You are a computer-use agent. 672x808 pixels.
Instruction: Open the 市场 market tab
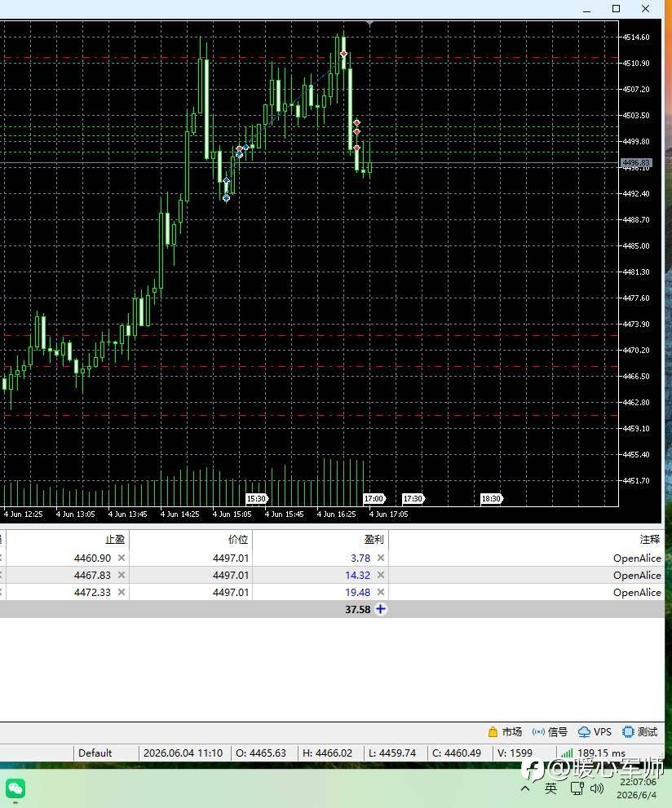[x=505, y=731]
